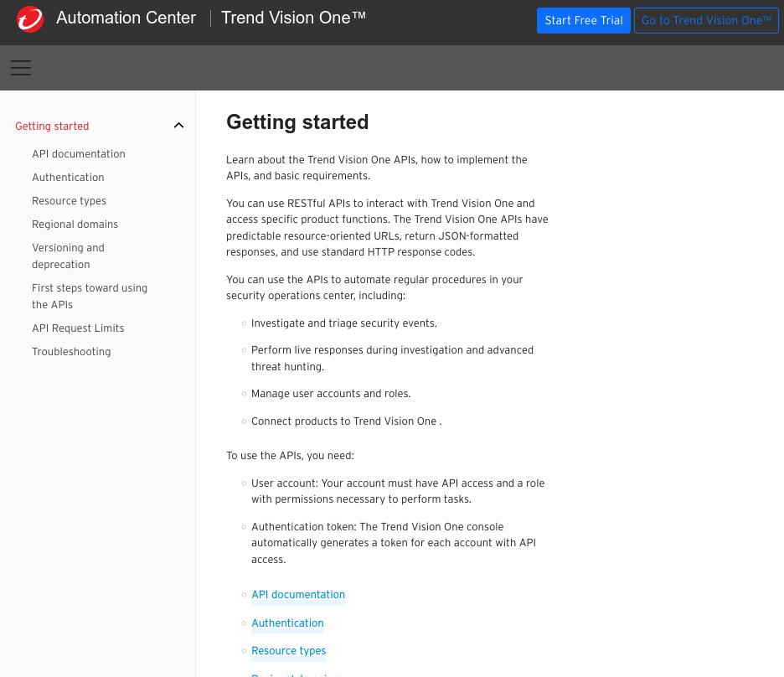Image resolution: width=784 pixels, height=677 pixels.
Task: Click 'Manage user accounts and roles.' bullet
Action: tap(331, 394)
